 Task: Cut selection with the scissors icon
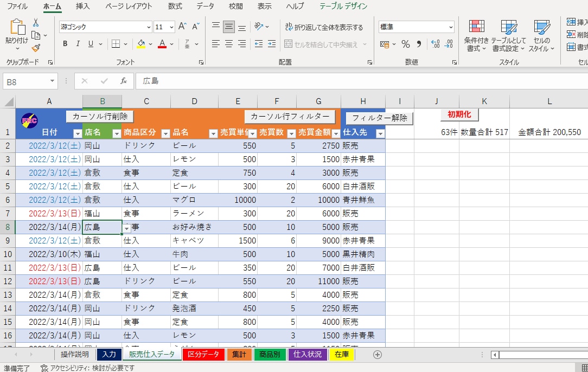coord(36,22)
